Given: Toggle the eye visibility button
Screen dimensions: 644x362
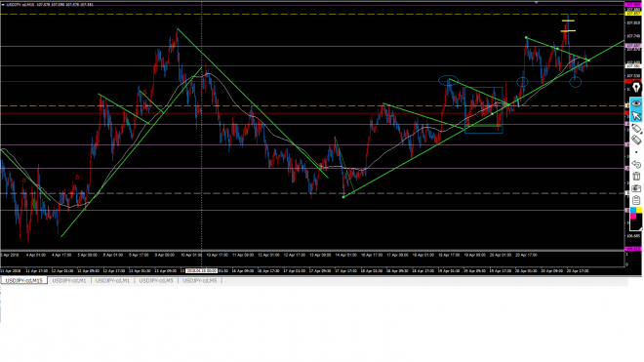Looking at the screenshot, I should tap(636, 103).
